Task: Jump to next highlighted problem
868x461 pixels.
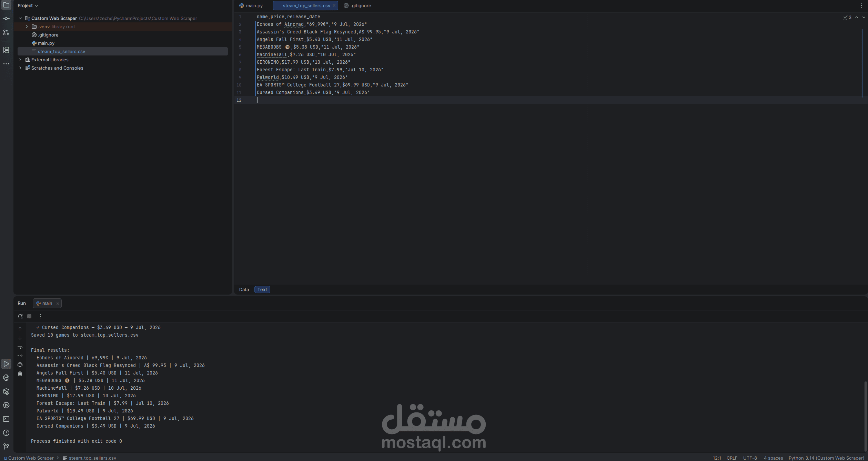Action: [x=864, y=17]
